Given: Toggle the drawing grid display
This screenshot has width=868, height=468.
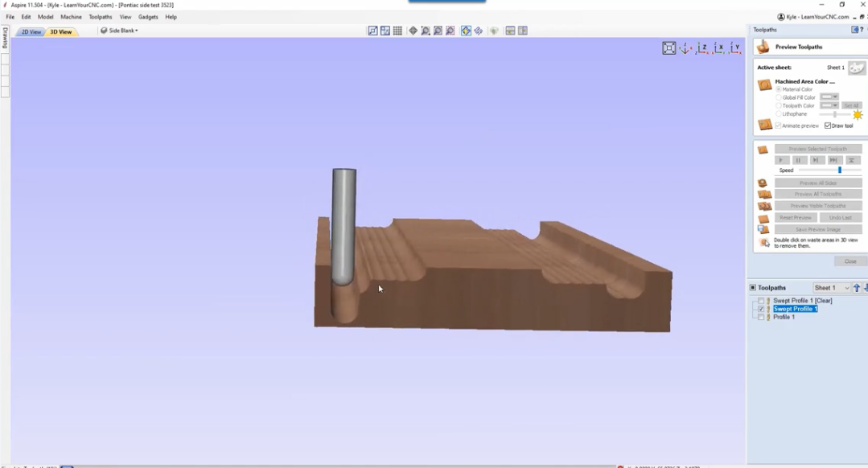Looking at the screenshot, I should tap(398, 30).
